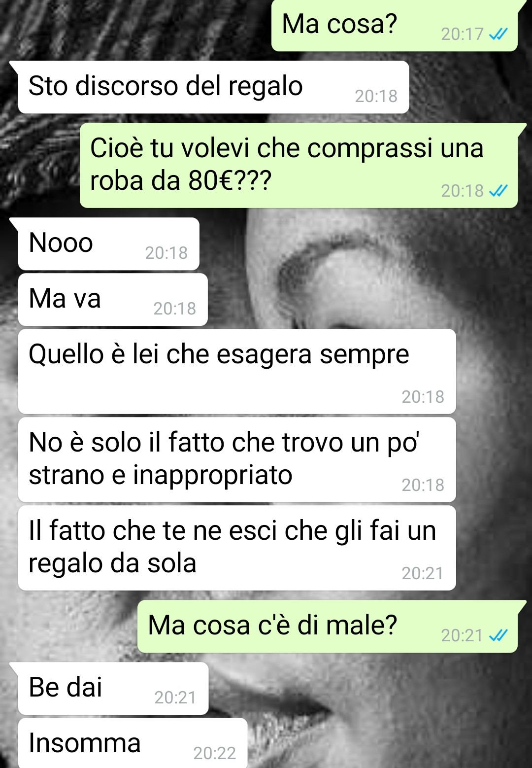The height and width of the screenshot is (768, 532).
Task: Tap the blue ticks on 'Ma cosa c'è di male?'
Action: [498, 636]
